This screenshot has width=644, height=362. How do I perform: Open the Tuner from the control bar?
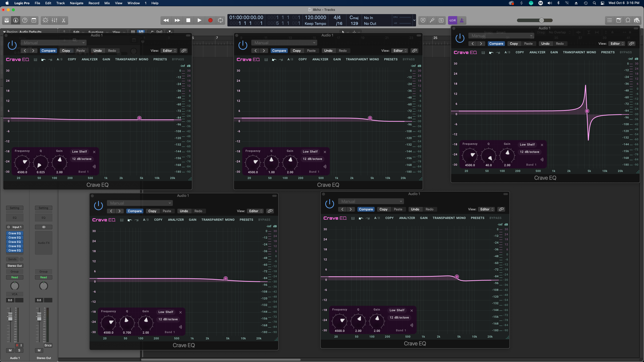pos(432,20)
